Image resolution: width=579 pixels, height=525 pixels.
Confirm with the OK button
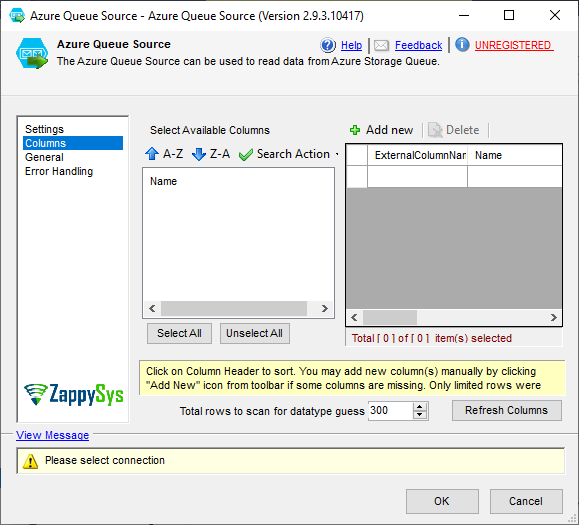(x=442, y=501)
